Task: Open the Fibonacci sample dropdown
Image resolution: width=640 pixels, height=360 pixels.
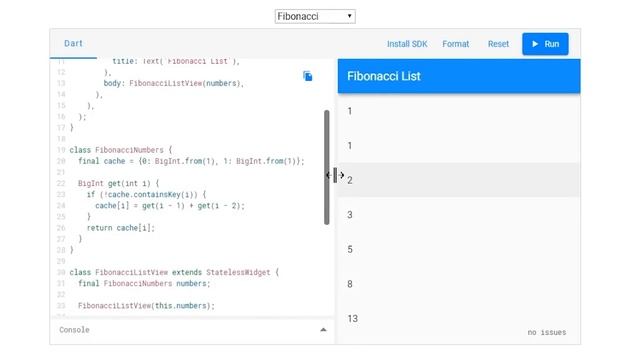Action: pos(315,16)
